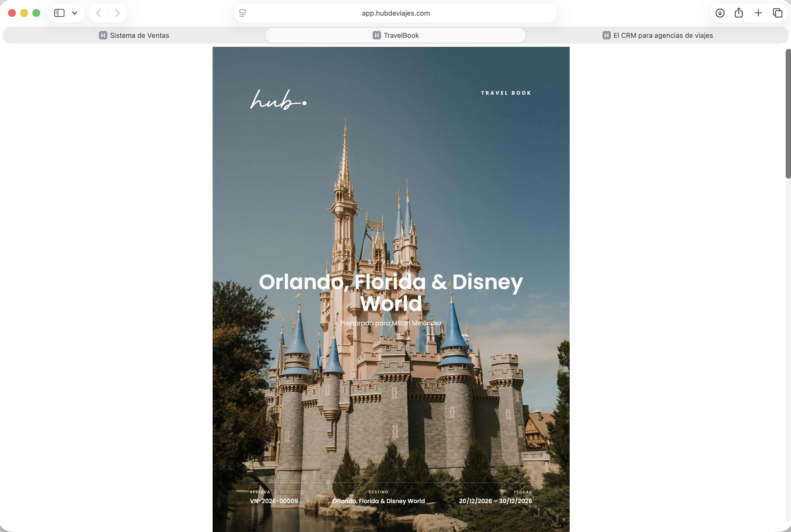
Task: Click the CRM tab favicon
Action: [x=606, y=35]
